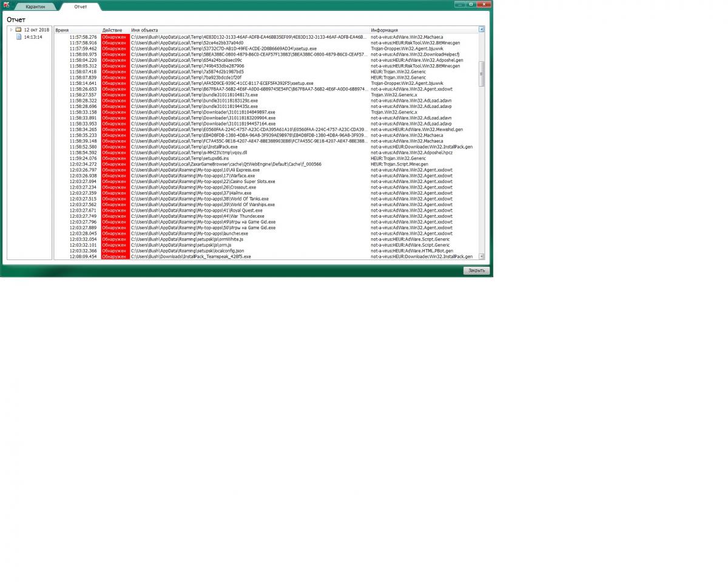The width and height of the screenshot is (728, 582).
Task: Click the War Thunder.exe path
Action: point(198,216)
